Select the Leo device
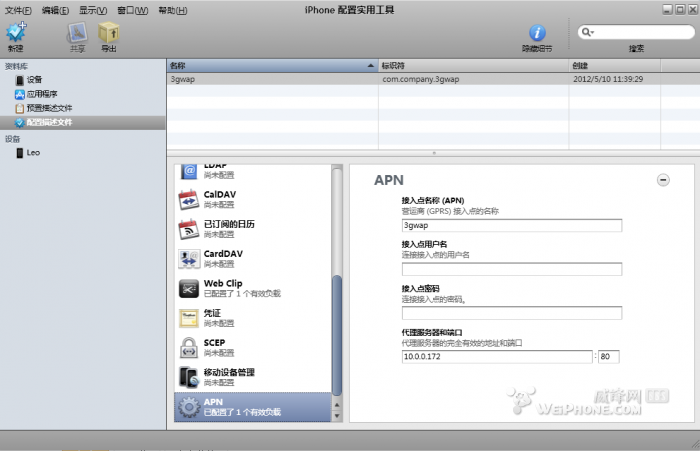 pos(28,153)
